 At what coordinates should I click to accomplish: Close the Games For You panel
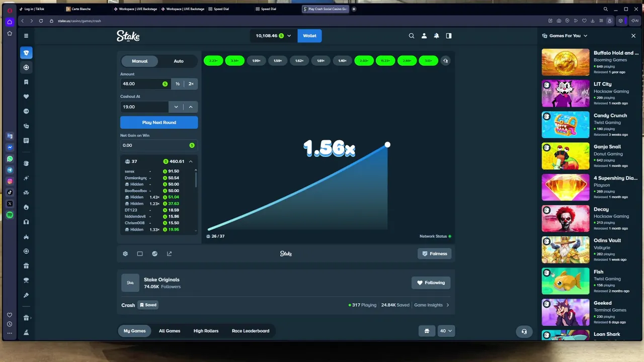(633, 36)
